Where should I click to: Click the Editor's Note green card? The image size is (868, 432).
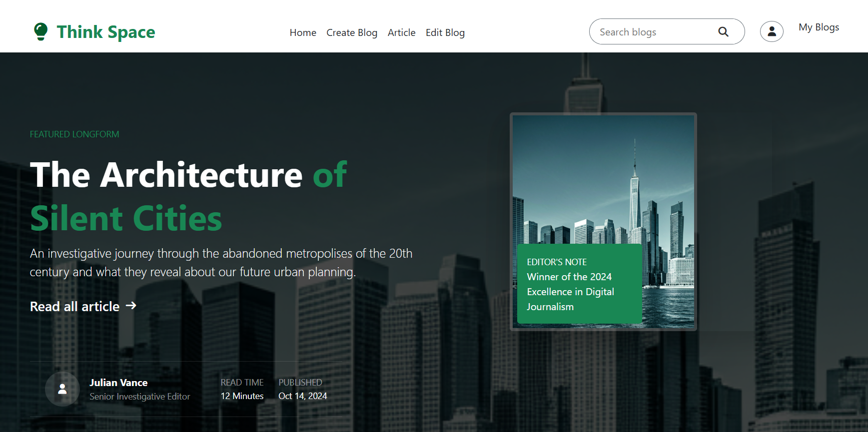[x=580, y=284]
